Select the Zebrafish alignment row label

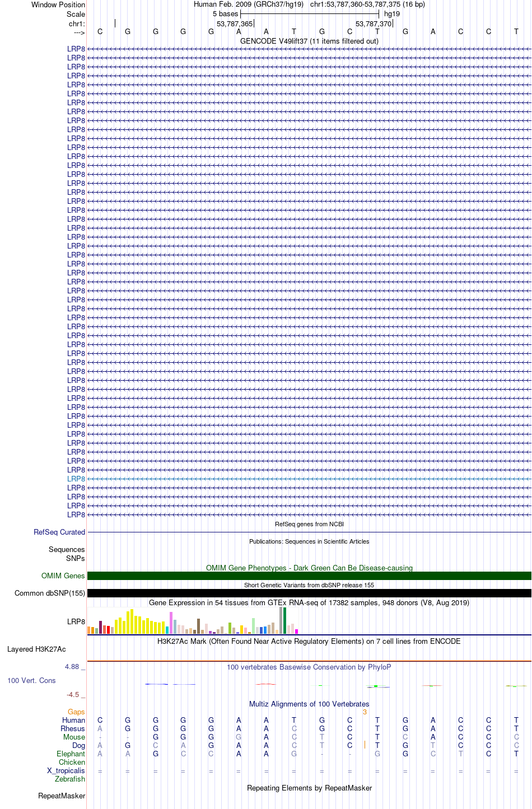point(70,779)
